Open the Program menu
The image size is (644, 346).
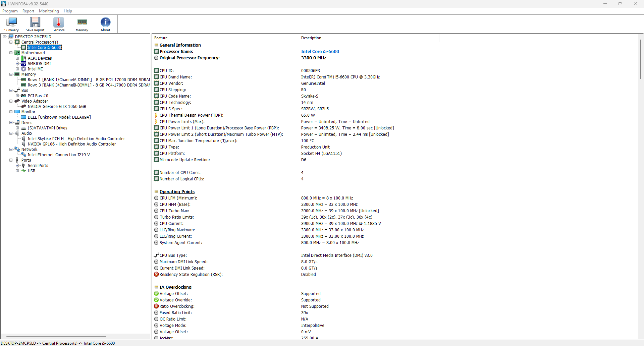tap(10, 11)
